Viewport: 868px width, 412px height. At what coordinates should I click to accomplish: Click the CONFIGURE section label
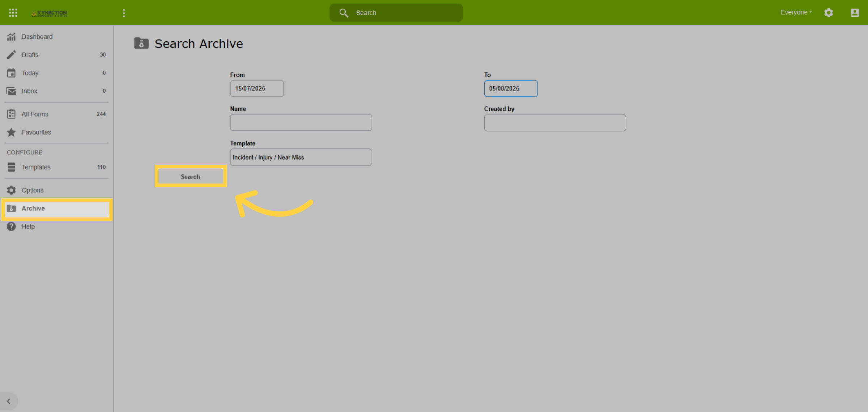point(25,152)
